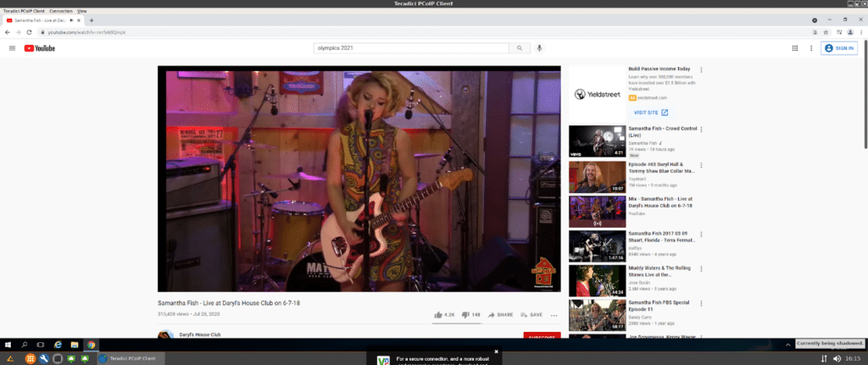Click the search magnifier button
The width and height of the screenshot is (868, 365).
click(x=520, y=48)
